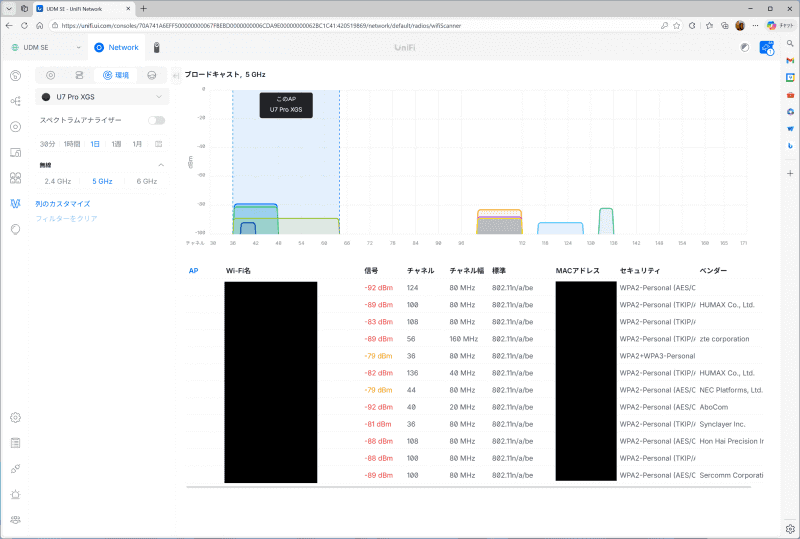Viewport: 800px width, 539px height.
Task: Click the WPA2+WPA3-Personal security cell
Action: pyautogui.click(x=657, y=356)
